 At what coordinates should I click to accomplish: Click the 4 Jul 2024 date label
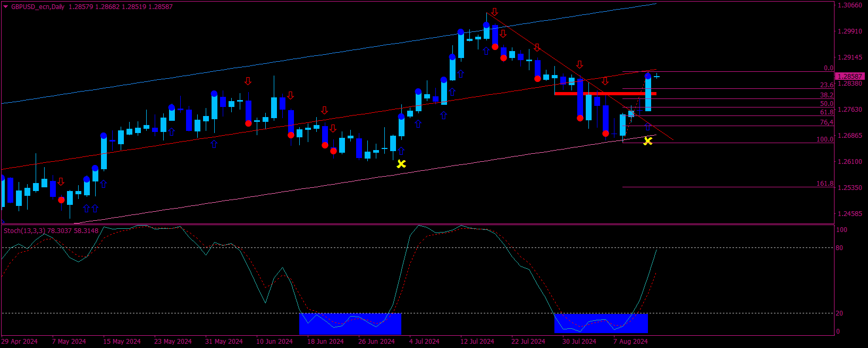pyautogui.click(x=424, y=342)
